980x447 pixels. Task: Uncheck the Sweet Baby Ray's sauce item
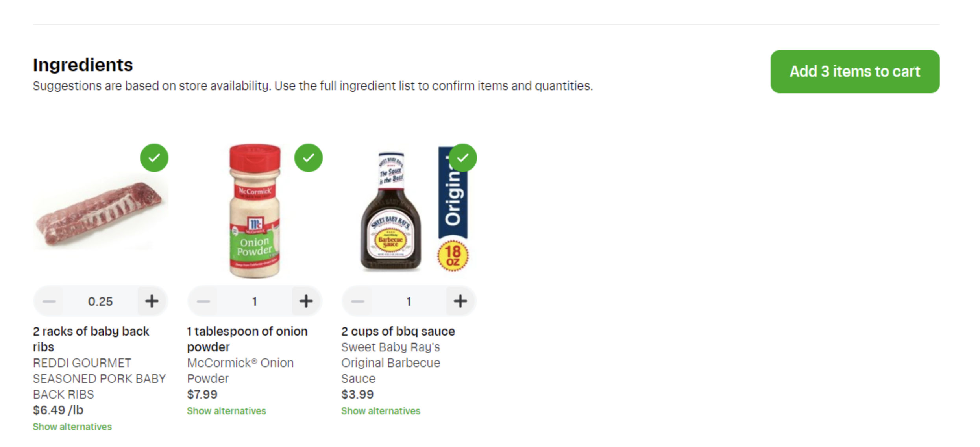463,158
